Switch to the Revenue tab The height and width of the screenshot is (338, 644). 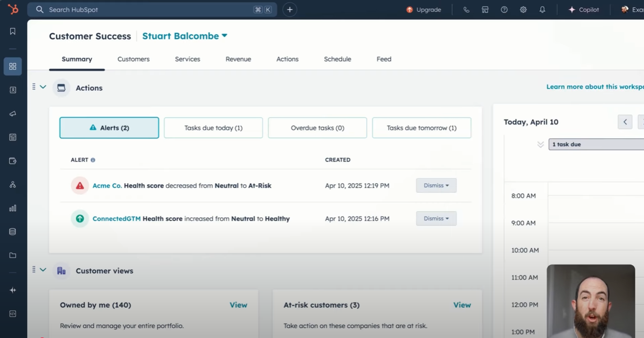[238, 59]
